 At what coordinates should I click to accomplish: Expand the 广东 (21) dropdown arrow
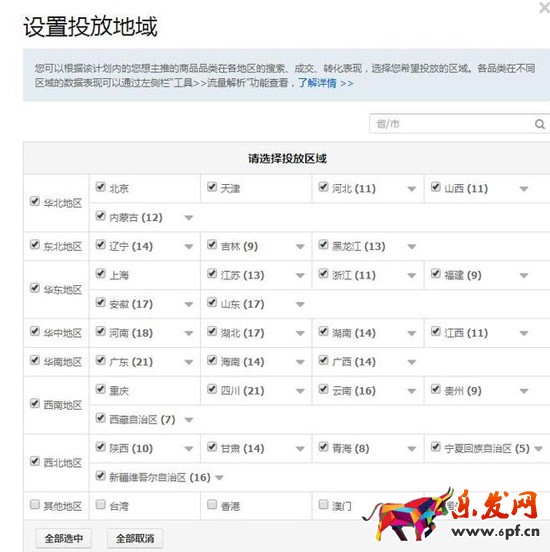click(x=189, y=362)
